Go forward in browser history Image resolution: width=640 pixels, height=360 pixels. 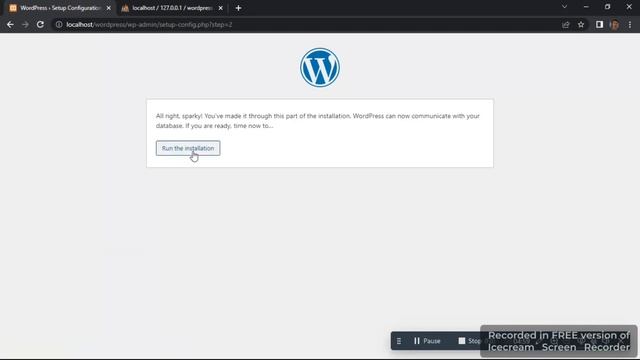[x=25, y=24]
